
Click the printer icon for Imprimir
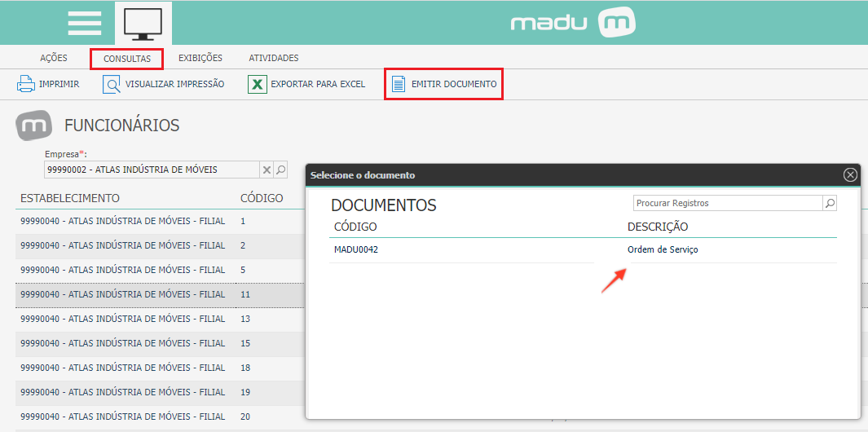point(26,84)
